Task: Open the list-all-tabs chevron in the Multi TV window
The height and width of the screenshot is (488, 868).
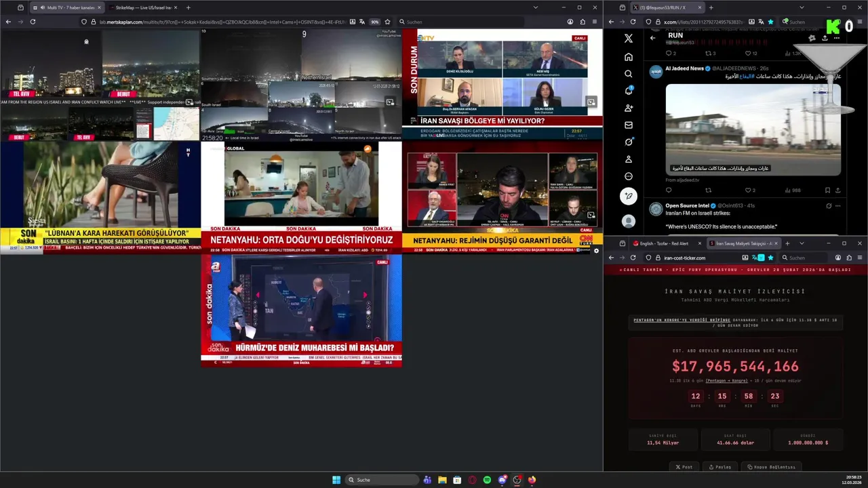Action: tap(535, 7)
